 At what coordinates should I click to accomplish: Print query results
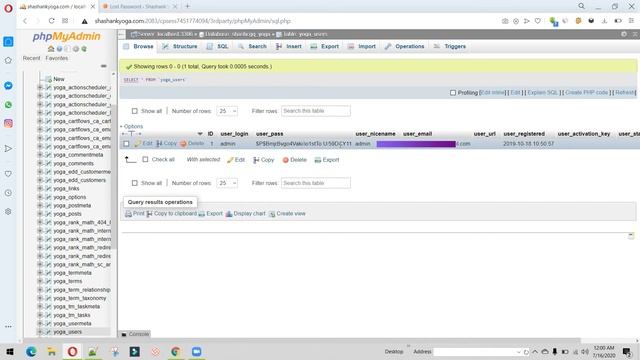tap(135, 213)
